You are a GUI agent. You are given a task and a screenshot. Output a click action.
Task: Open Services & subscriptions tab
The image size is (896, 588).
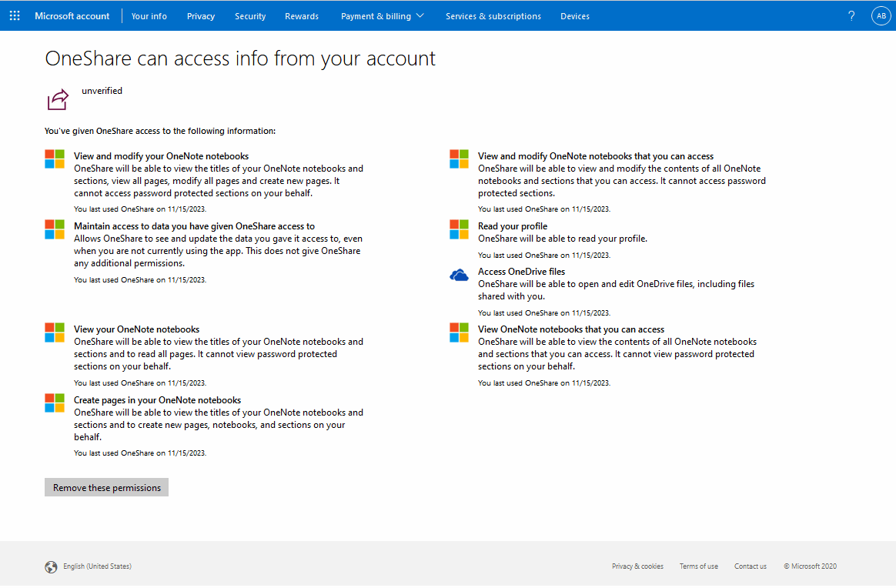pos(493,16)
